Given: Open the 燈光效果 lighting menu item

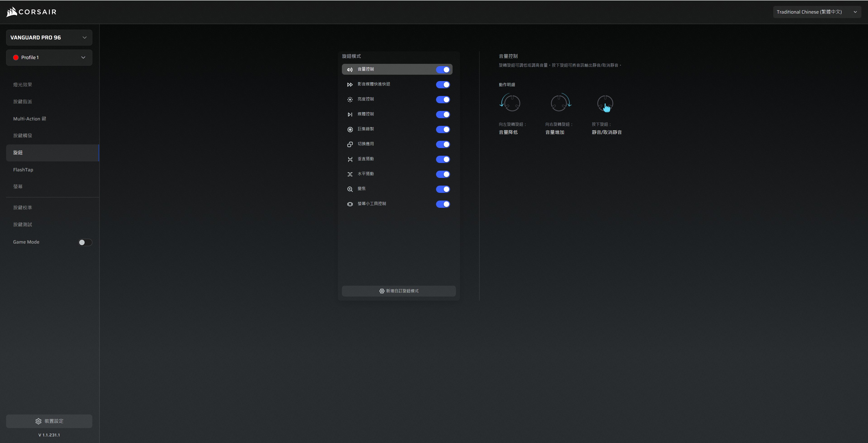Looking at the screenshot, I should tap(23, 85).
